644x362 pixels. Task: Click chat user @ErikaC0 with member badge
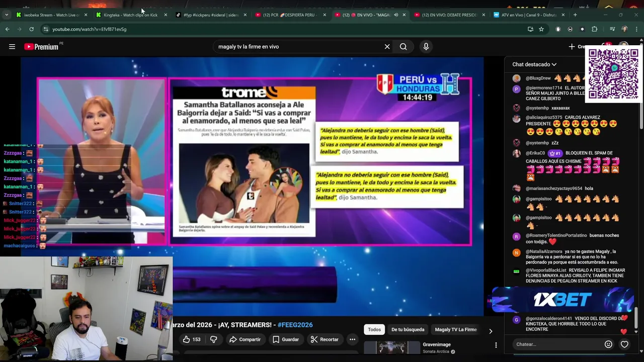coord(535,153)
